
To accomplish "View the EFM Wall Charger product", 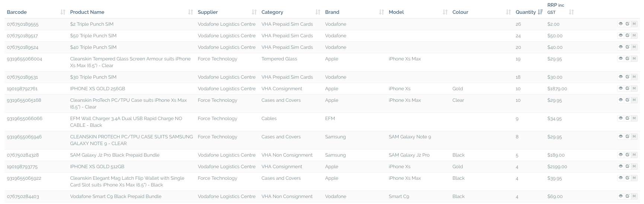I will click(x=621, y=118).
